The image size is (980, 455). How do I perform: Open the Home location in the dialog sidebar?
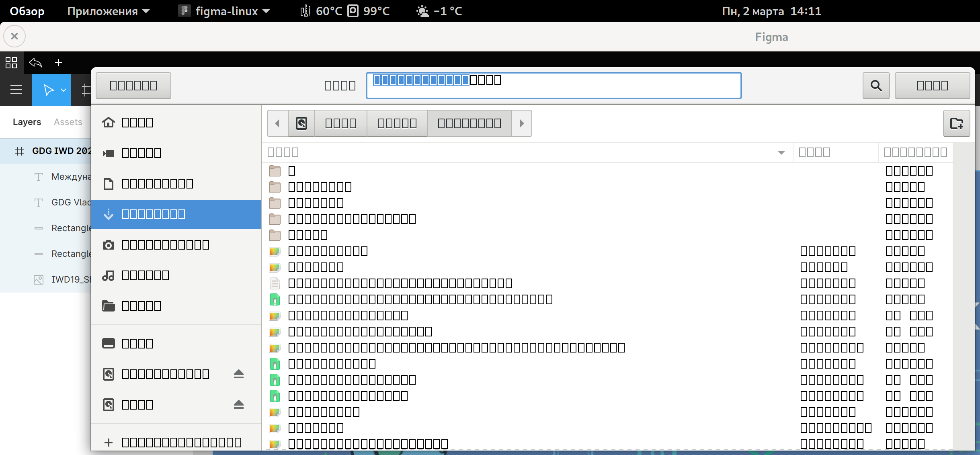tap(137, 123)
